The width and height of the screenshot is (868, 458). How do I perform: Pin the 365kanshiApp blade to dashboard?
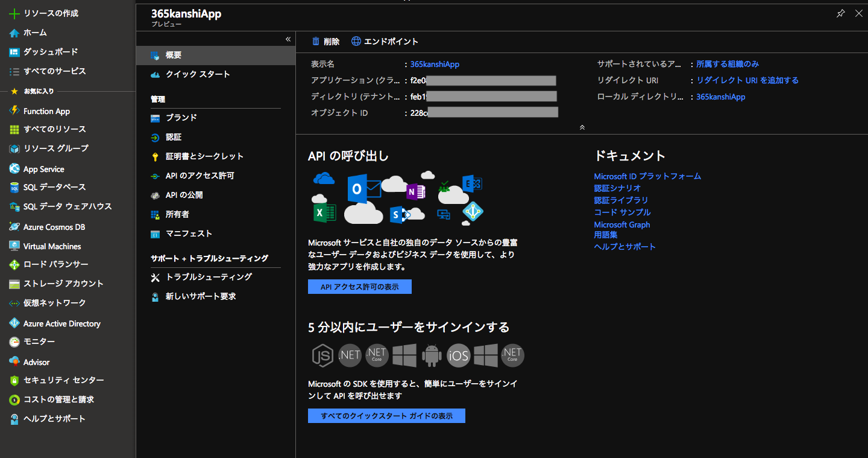click(840, 13)
